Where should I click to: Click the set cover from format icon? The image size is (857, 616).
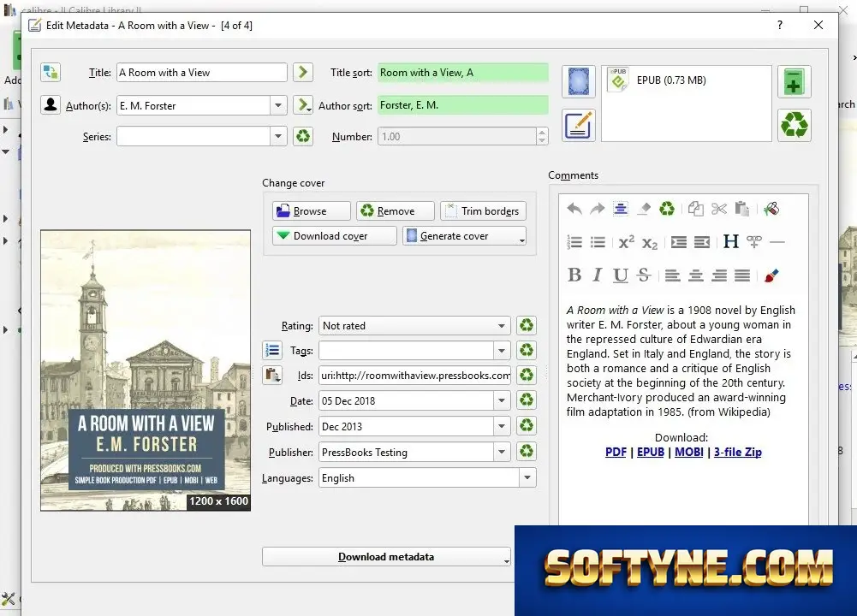(x=578, y=82)
